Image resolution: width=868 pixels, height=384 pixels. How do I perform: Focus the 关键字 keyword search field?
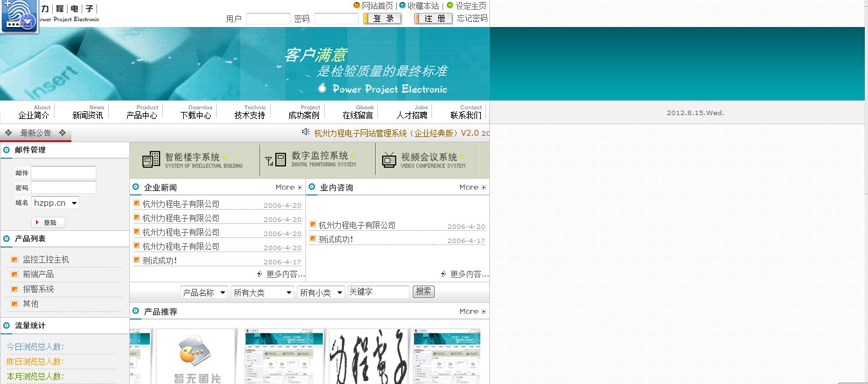[379, 292]
